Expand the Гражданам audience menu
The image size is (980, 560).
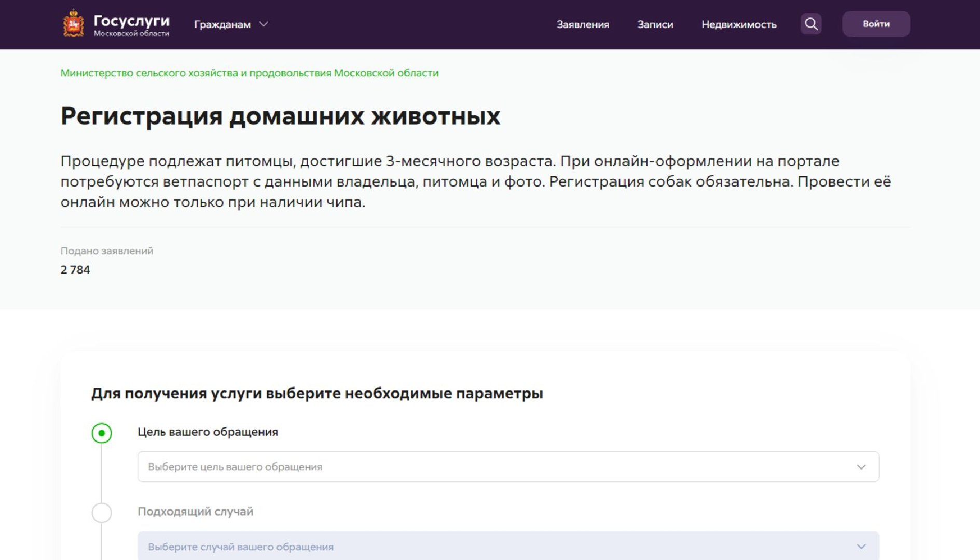point(223,24)
